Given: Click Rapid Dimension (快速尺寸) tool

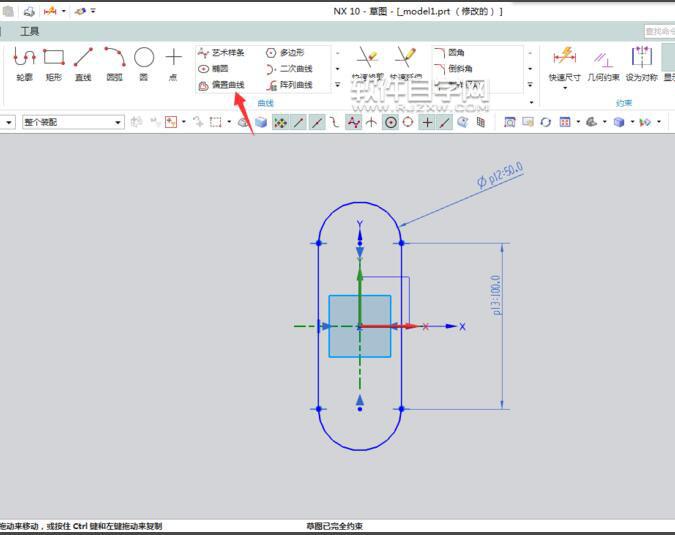Looking at the screenshot, I should 564,64.
